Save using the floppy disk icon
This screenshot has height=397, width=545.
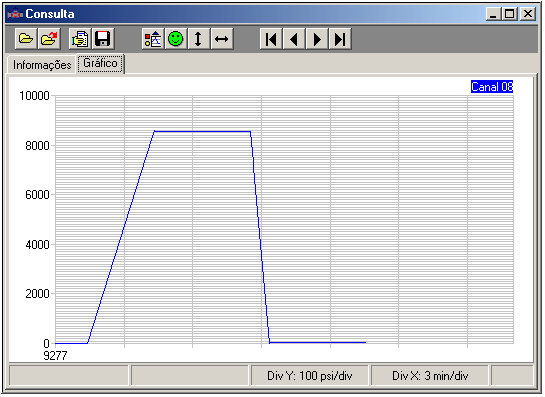[x=103, y=39]
